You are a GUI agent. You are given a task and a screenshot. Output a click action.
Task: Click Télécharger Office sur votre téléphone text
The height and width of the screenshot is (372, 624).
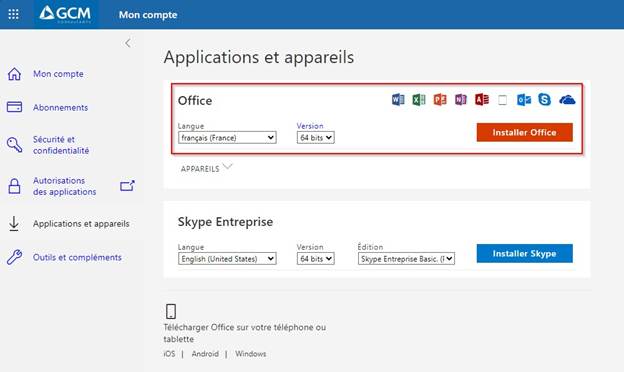[245, 333]
